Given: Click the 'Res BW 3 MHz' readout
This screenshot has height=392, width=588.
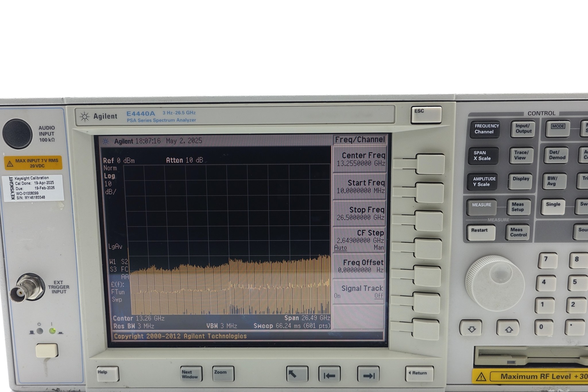Looking at the screenshot, I should tap(134, 326).
